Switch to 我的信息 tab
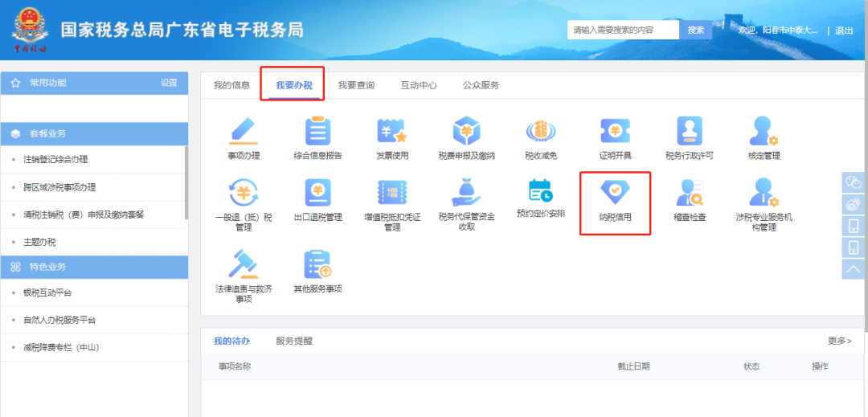Image resolution: width=868 pixels, height=417 pixels. pos(231,85)
